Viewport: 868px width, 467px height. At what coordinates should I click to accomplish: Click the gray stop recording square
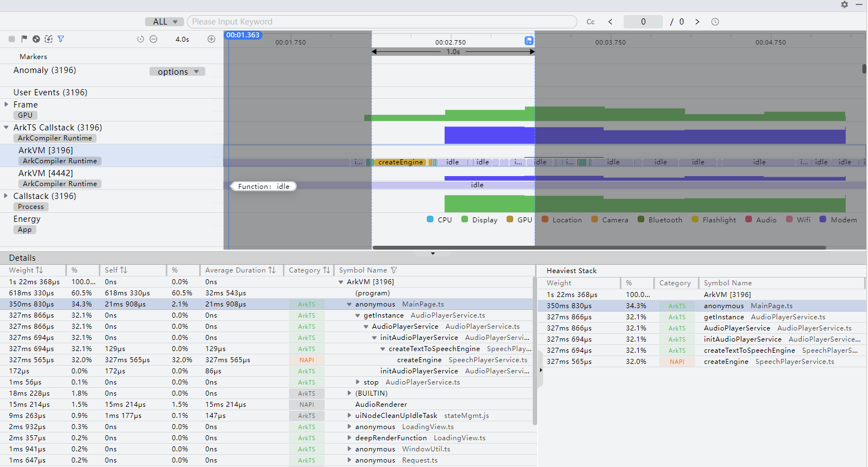(12, 39)
